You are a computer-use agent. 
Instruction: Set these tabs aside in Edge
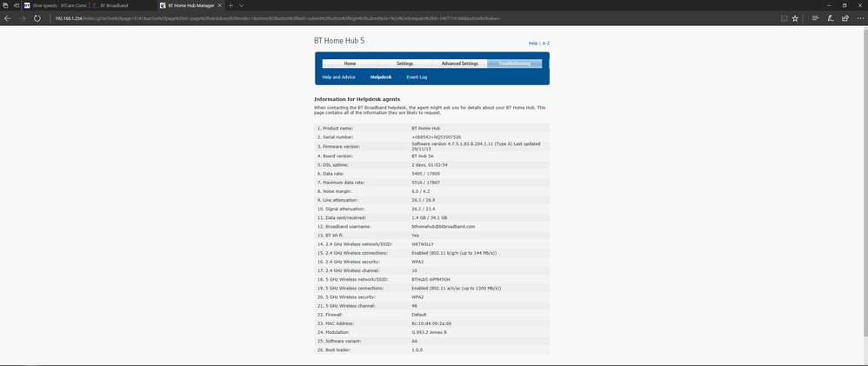16,5
